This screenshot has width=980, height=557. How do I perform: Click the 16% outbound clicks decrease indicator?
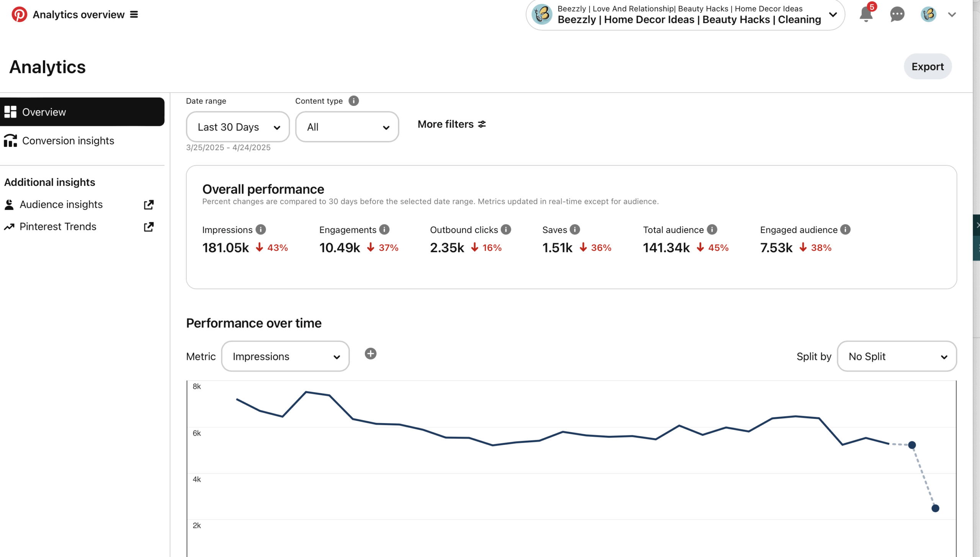tap(486, 248)
